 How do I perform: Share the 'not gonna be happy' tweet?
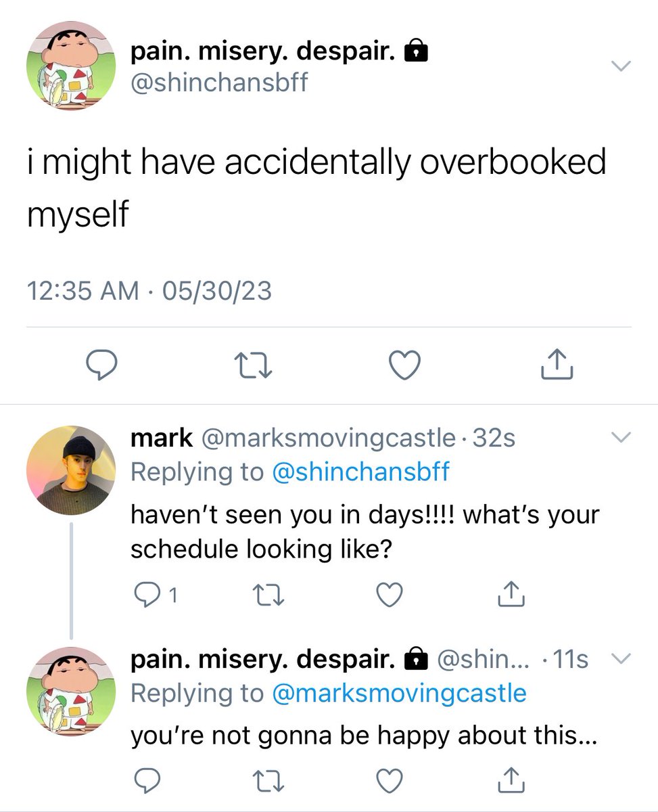tap(512, 780)
